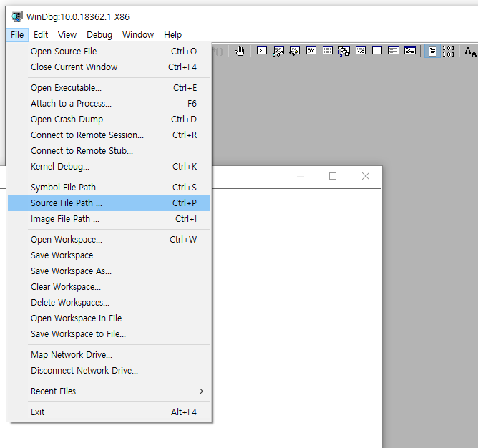
Task: Choose Exit to quit WinDbg
Action: tap(38, 412)
